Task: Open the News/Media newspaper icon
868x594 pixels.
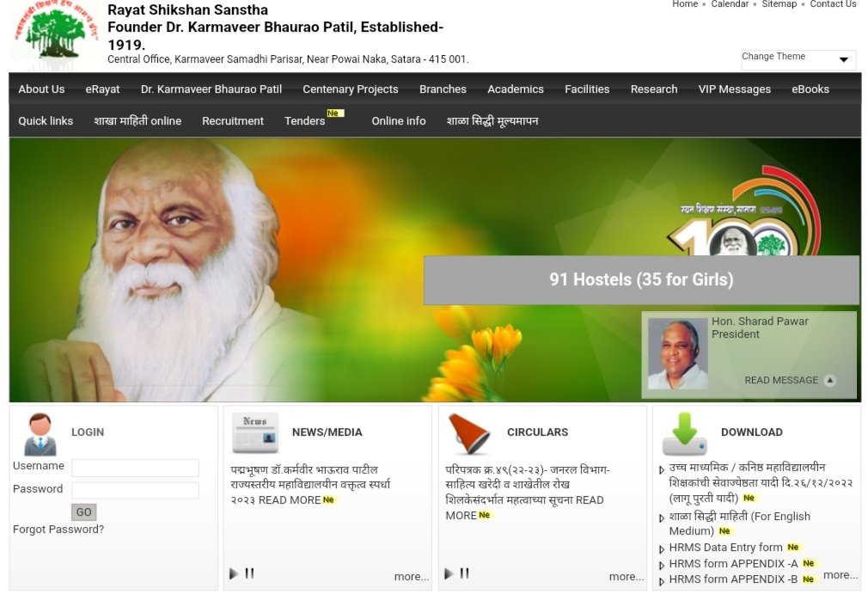Action: 255,432
